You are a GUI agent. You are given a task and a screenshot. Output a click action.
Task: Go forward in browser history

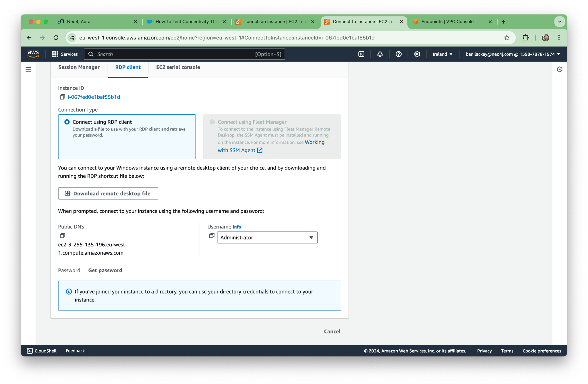[42, 38]
